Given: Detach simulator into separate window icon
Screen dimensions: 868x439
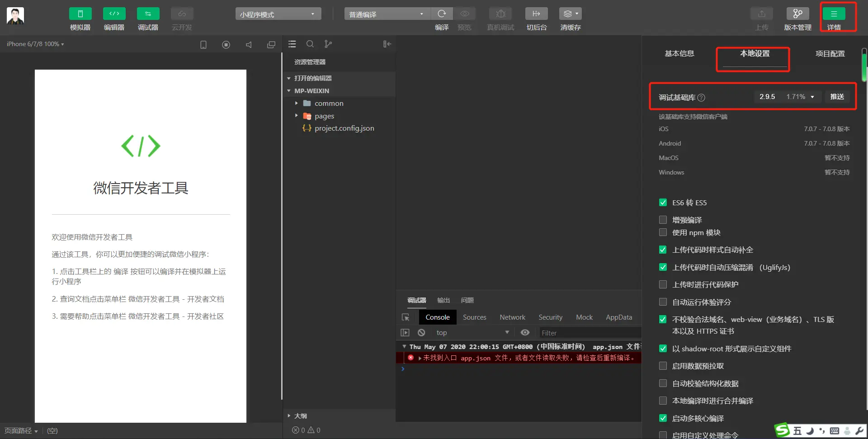Looking at the screenshot, I should pos(271,44).
